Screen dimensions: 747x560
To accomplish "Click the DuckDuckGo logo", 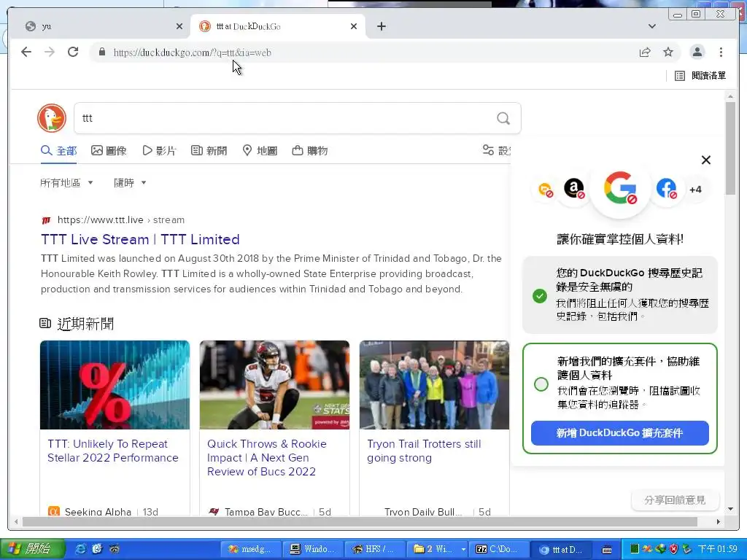I will pos(52,118).
